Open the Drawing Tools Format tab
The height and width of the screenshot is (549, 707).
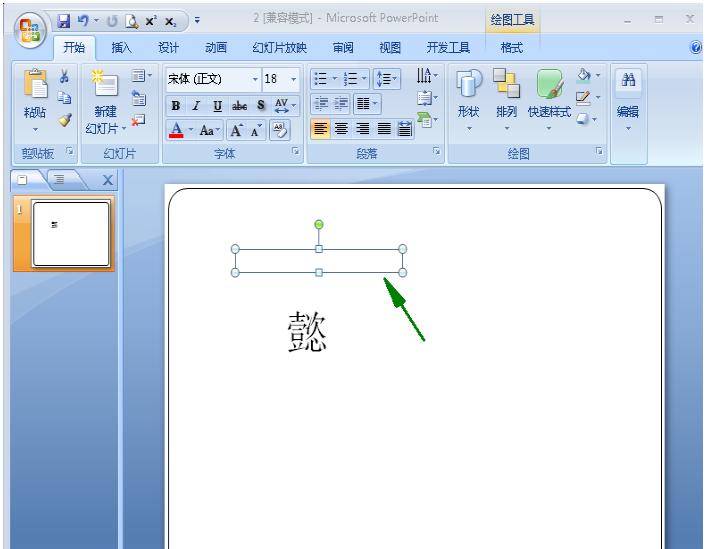click(x=512, y=48)
